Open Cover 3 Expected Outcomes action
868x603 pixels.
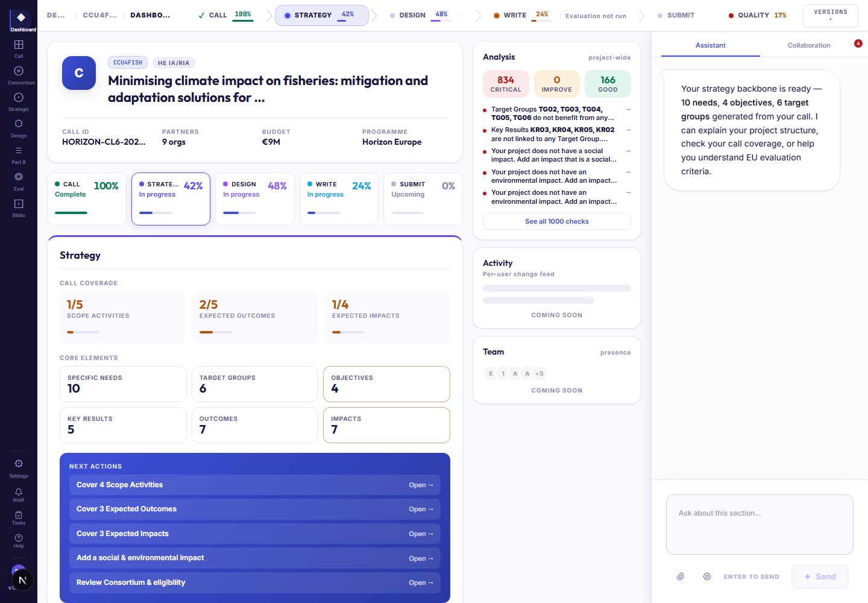pyautogui.click(x=255, y=509)
